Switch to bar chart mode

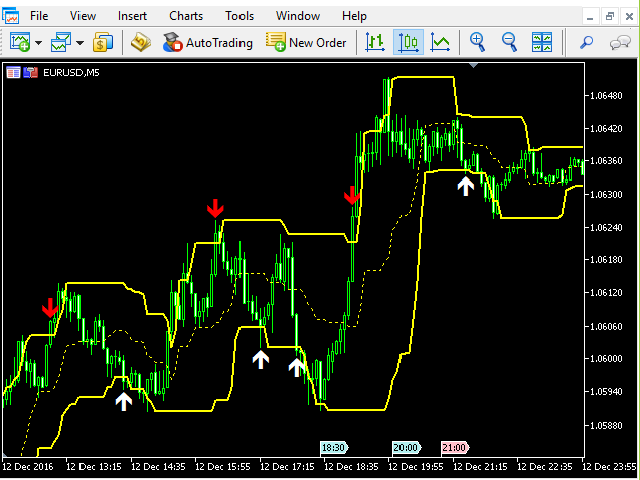coord(375,42)
